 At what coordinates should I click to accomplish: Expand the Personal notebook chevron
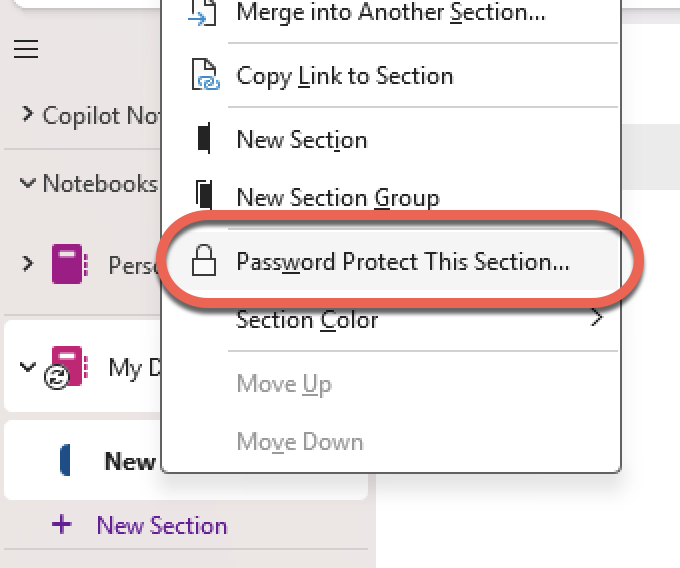click(27, 264)
